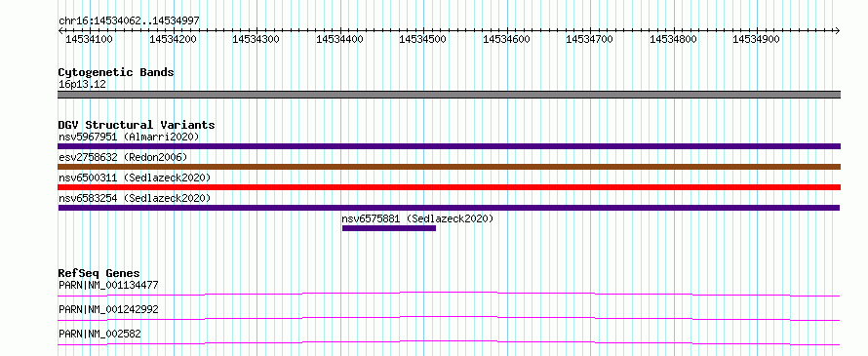Click the left arrowhead of the ruler

tap(60, 31)
